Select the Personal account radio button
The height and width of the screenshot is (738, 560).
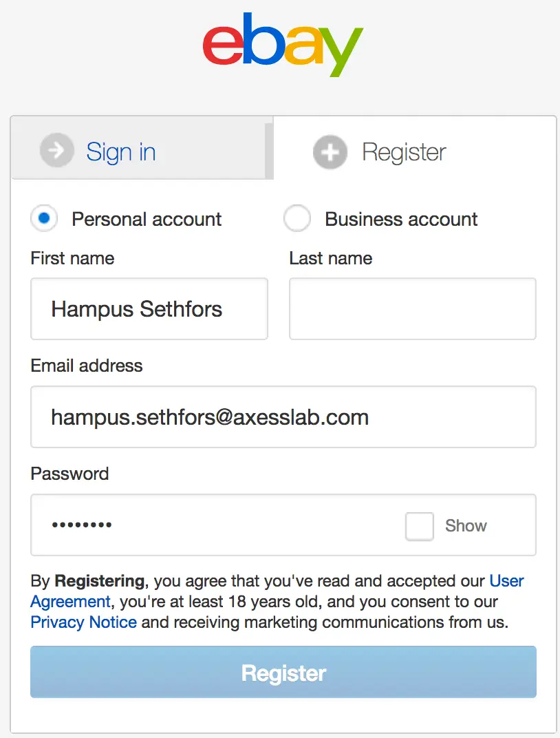point(44,218)
